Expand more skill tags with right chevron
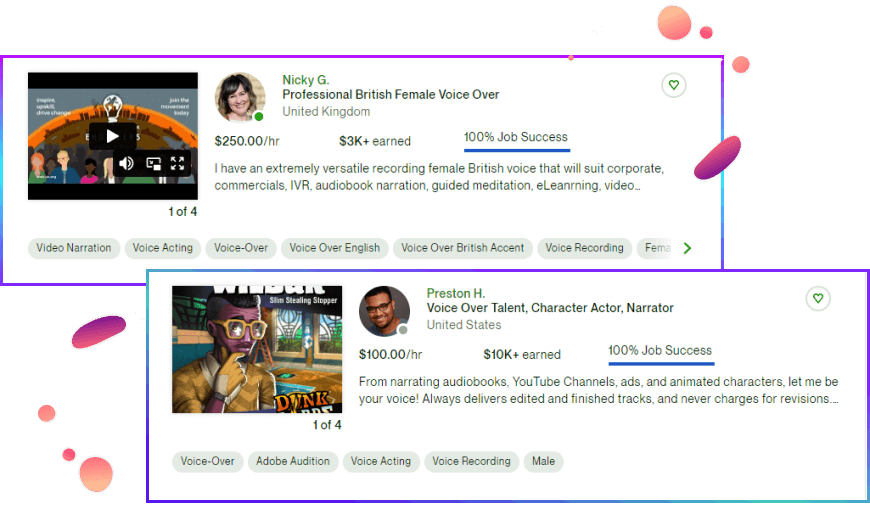 [687, 248]
